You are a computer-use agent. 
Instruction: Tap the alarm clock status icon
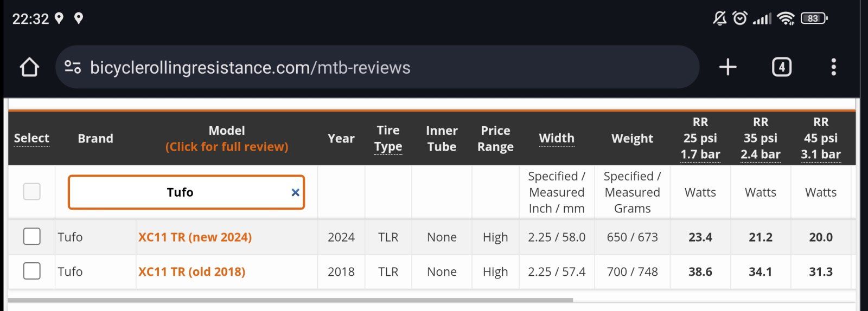tap(739, 18)
